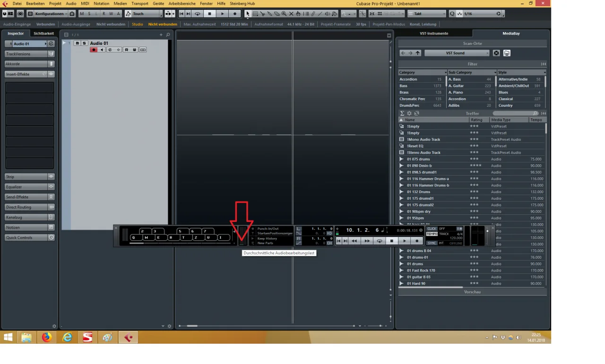Click MediaBay reset filter X icon
Viewport: 605px width, 364px height.
pyautogui.click(x=496, y=53)
